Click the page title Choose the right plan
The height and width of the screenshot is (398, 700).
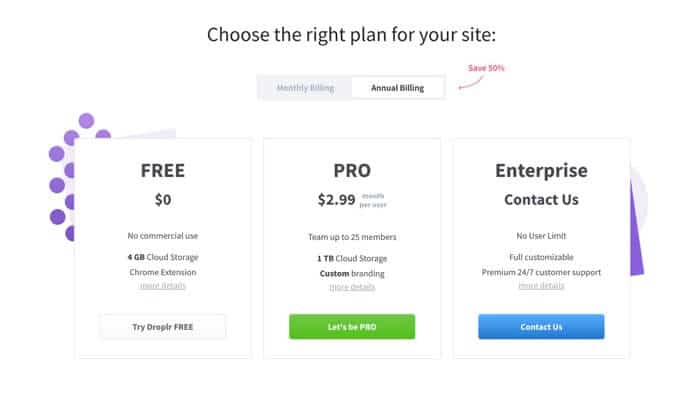click(x=351, y=35)
